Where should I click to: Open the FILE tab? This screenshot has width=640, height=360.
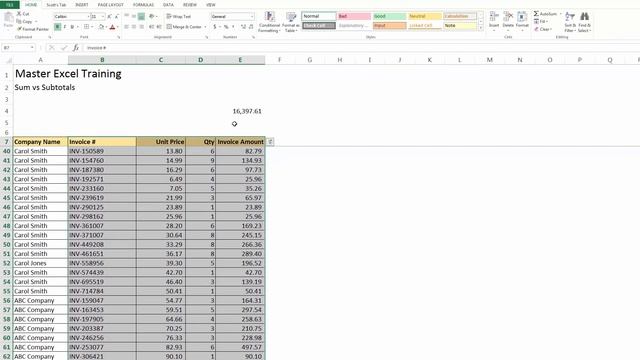point(9,4)
